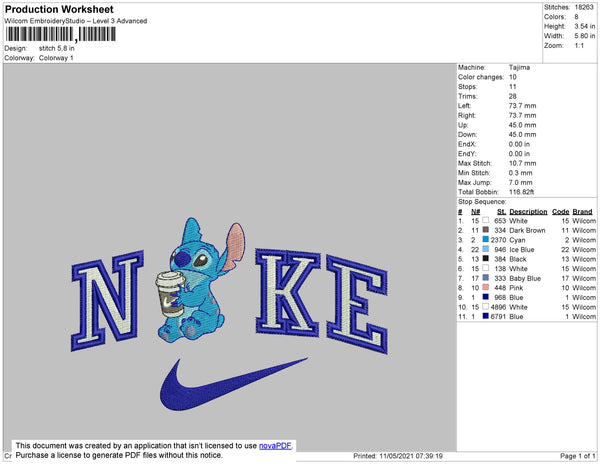This screenshot has height=464, width=600.
Task: Open the novaPDF link
Action: pos(275,446)
